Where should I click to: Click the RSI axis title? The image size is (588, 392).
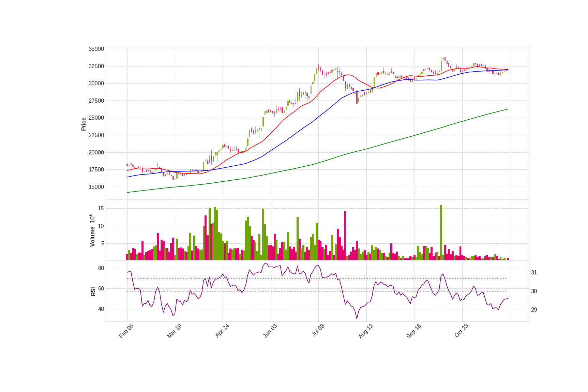(93, 291)
